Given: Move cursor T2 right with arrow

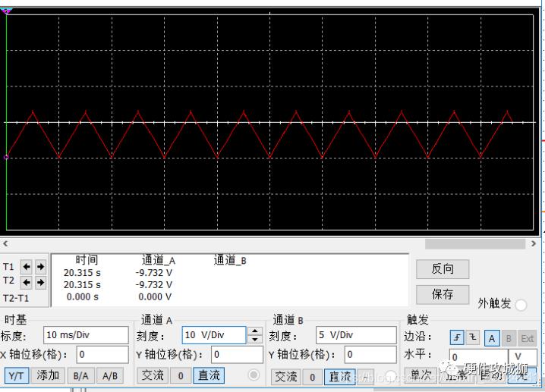Looking at the screenshot, I should (x=40, y=282).
